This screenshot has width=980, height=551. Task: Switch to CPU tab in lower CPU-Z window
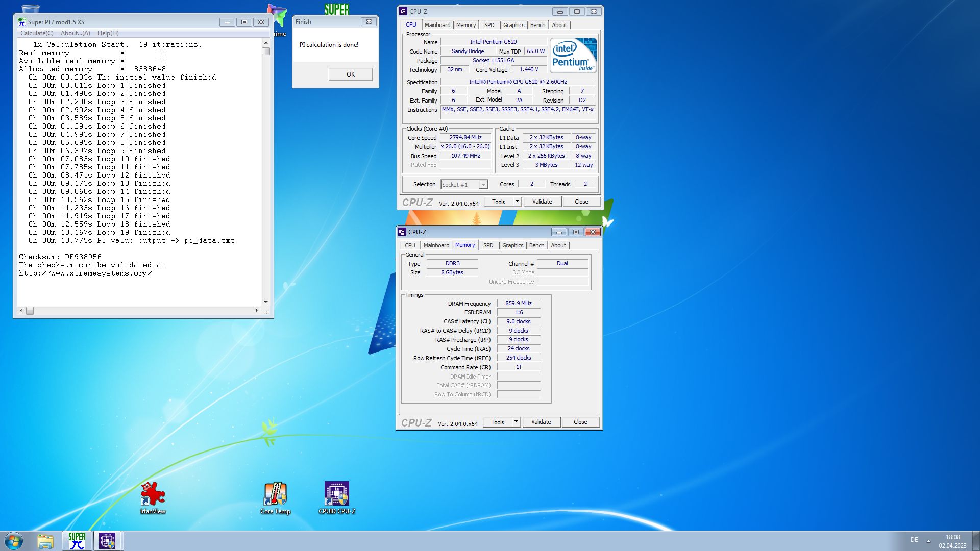point(410,245)
